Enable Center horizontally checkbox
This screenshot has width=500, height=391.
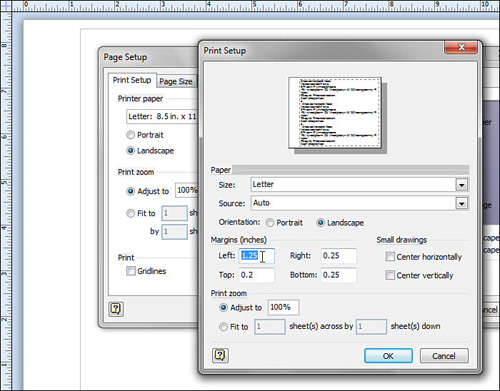390,256
